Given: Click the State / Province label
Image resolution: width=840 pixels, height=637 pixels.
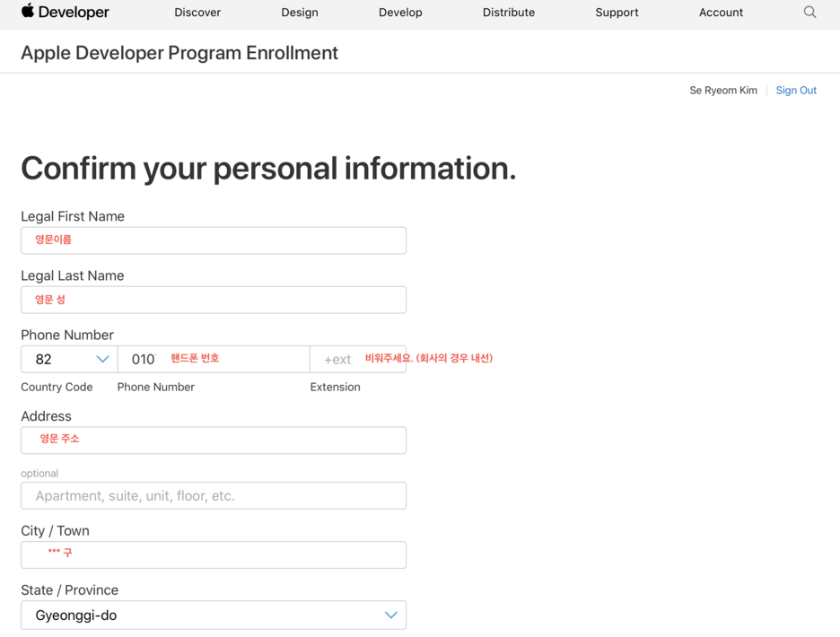Looking at the screenshot, I should (x=70, y=590).
